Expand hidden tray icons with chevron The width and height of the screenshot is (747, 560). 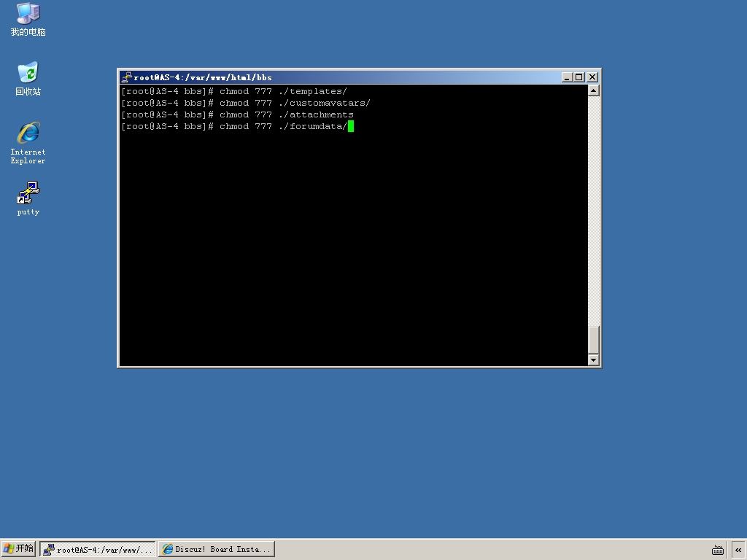[738, 550]
